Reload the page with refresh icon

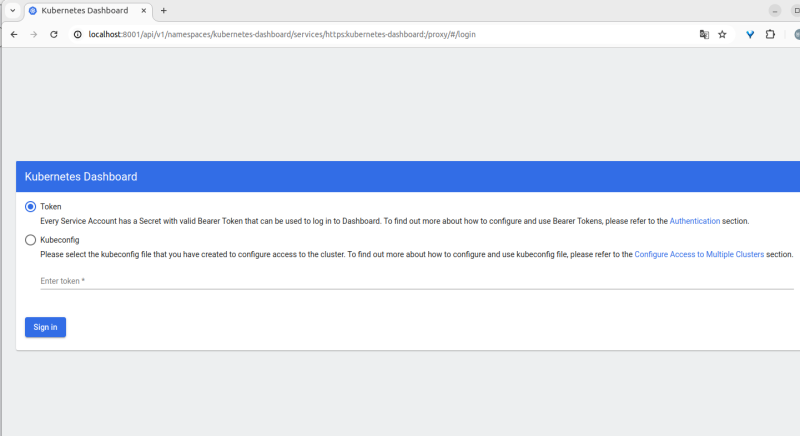[x=54, y=34]
